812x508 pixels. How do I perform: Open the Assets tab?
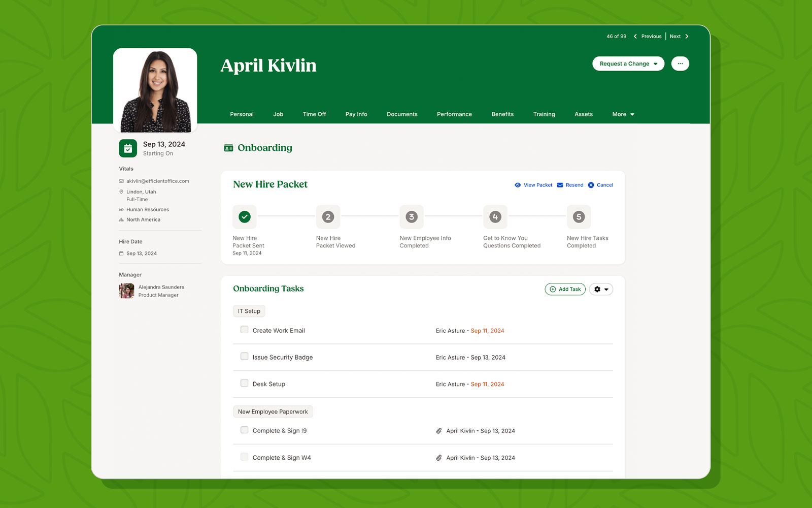click(584, 114)
